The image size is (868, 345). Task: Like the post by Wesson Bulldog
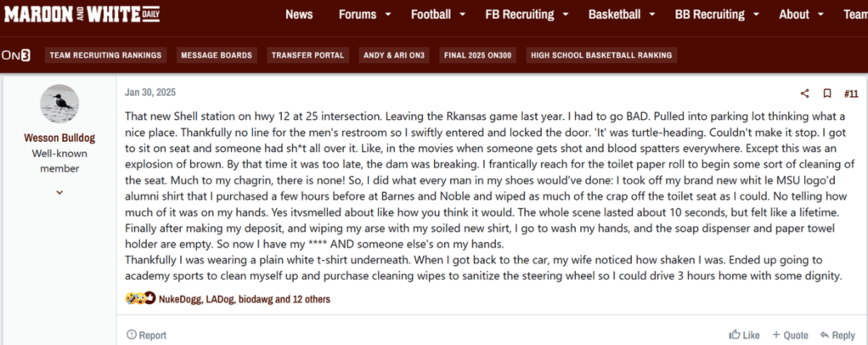click(744, 335)
